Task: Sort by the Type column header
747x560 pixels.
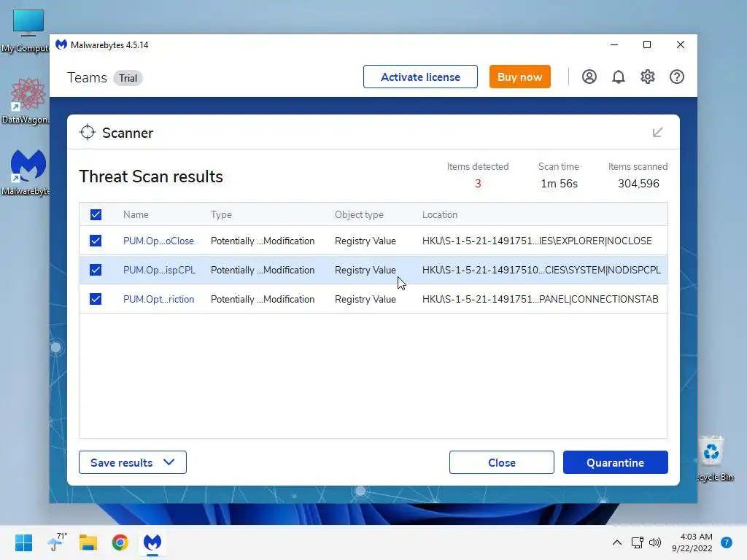Action: (x=222, y=215)
